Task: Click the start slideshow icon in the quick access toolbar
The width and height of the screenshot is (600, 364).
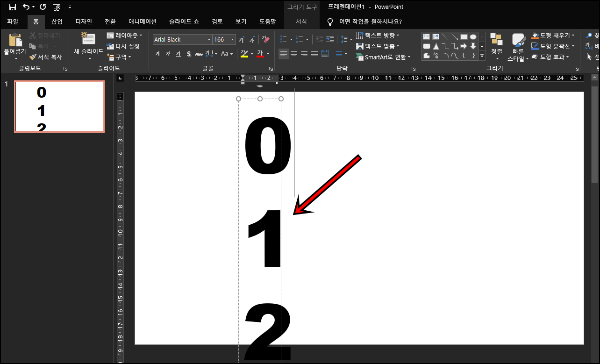Action: coord(57,7)
